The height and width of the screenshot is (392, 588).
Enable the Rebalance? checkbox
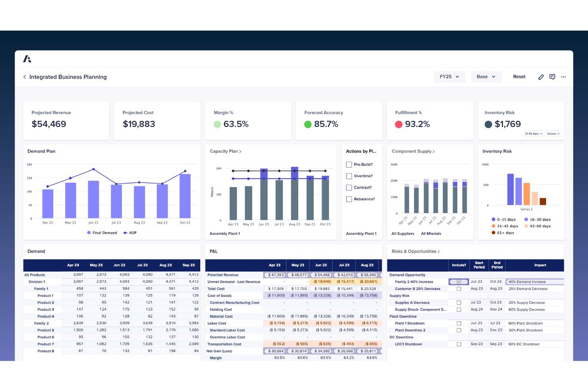click(349, 199)
